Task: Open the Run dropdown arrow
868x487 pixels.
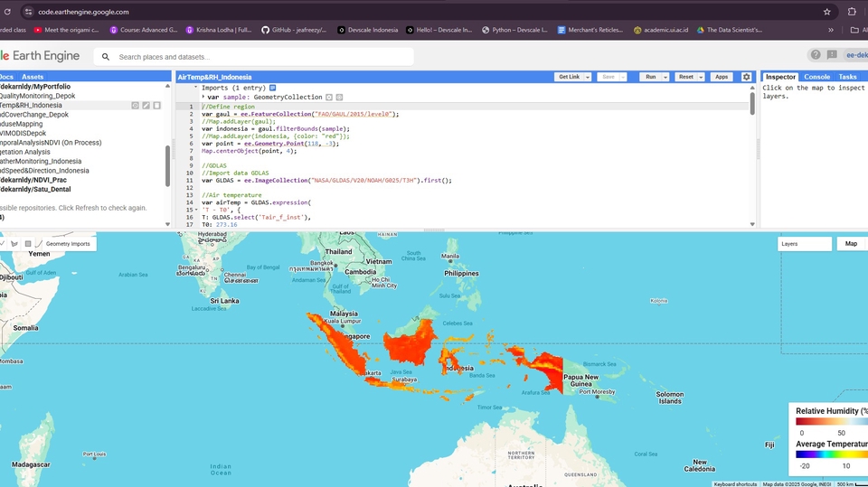Action: [665, 77]
